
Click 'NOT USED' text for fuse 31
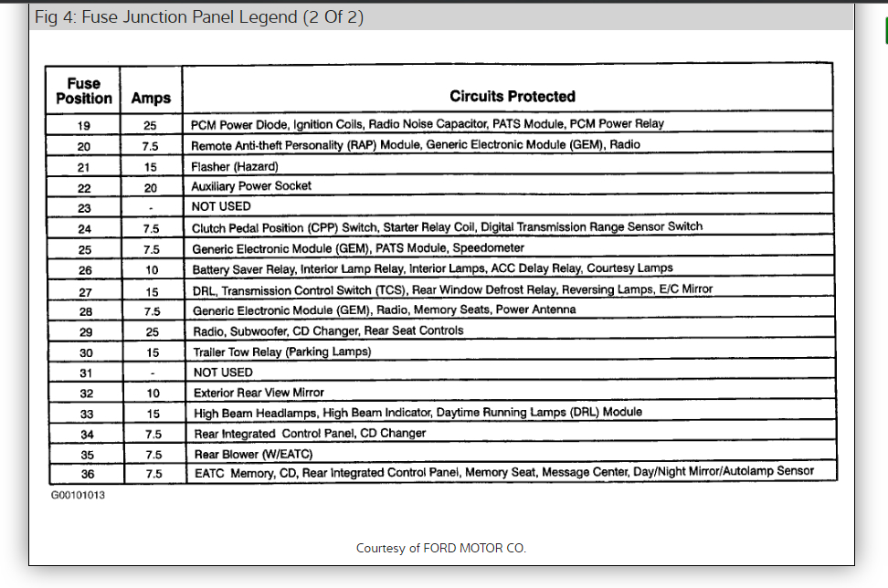click(x=223, y=373)
